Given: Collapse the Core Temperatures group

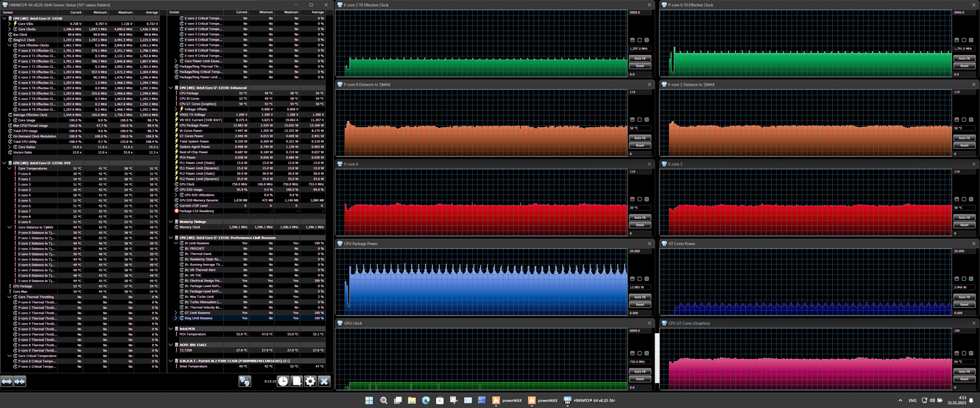Looking at the screenshot, I should click(x=10, y=168).
